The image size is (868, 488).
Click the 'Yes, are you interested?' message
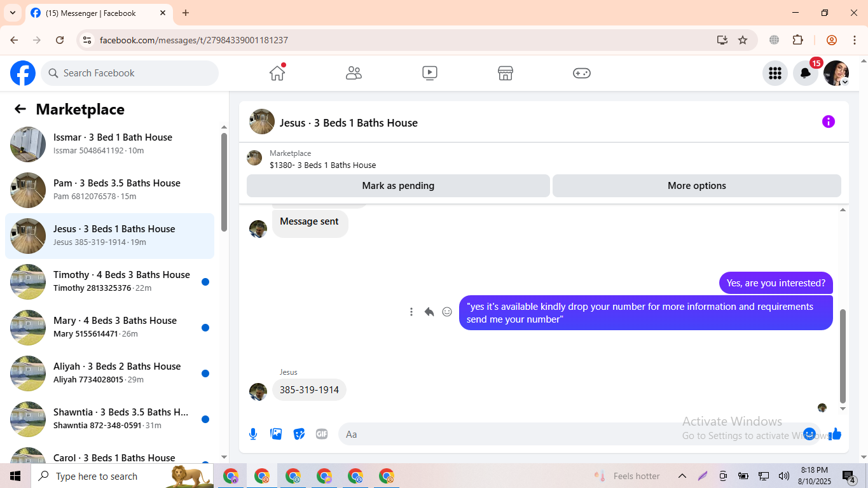coord(776,283)
